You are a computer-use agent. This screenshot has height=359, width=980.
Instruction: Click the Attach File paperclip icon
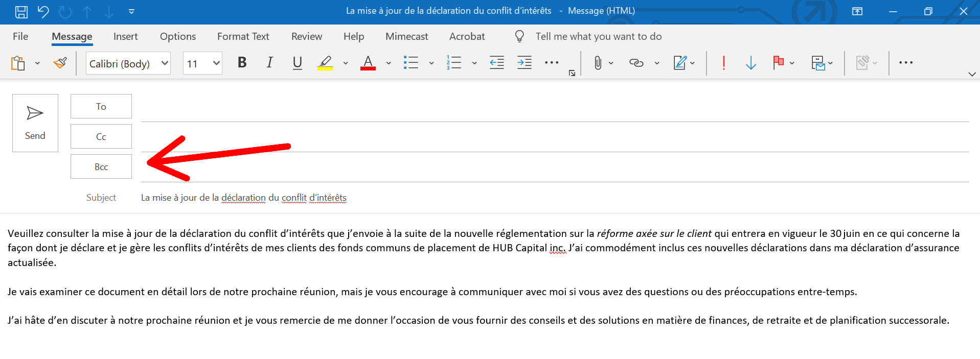[597, 63]
